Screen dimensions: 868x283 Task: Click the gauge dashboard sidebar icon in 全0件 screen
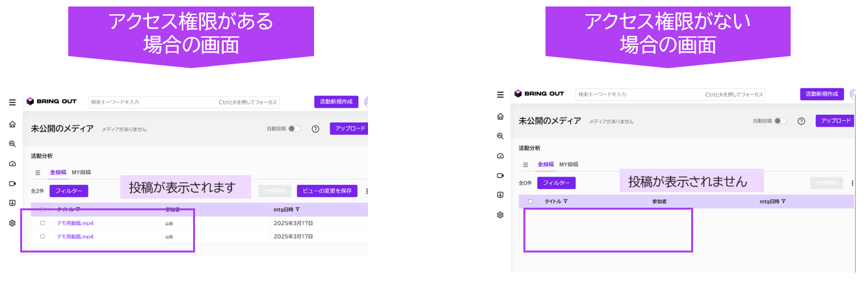[500, 156]
